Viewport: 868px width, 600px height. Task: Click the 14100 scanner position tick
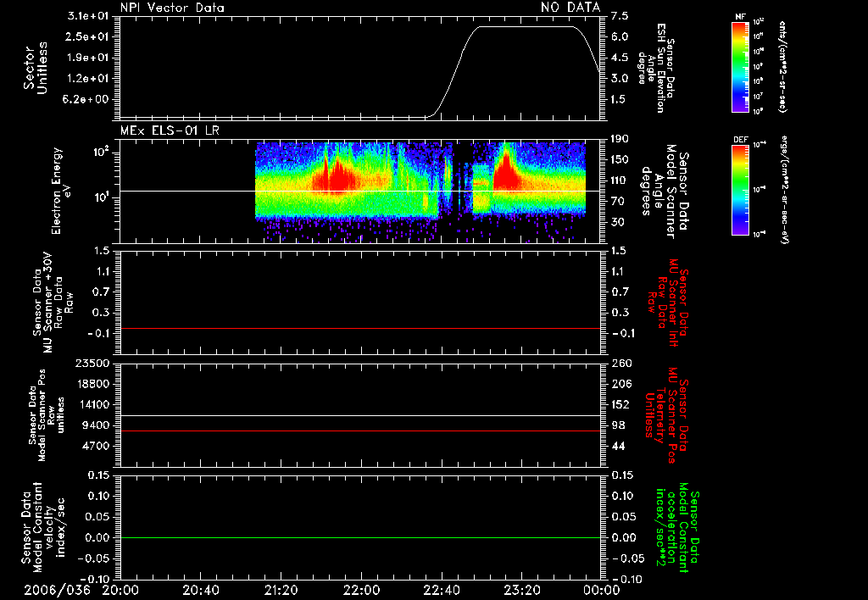(92, 404)
